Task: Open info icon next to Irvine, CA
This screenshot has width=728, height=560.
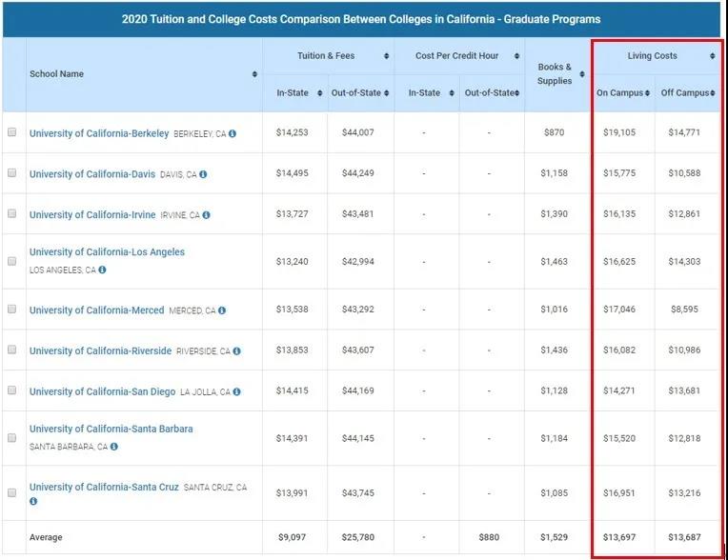Action: click(x=206, y=215)
